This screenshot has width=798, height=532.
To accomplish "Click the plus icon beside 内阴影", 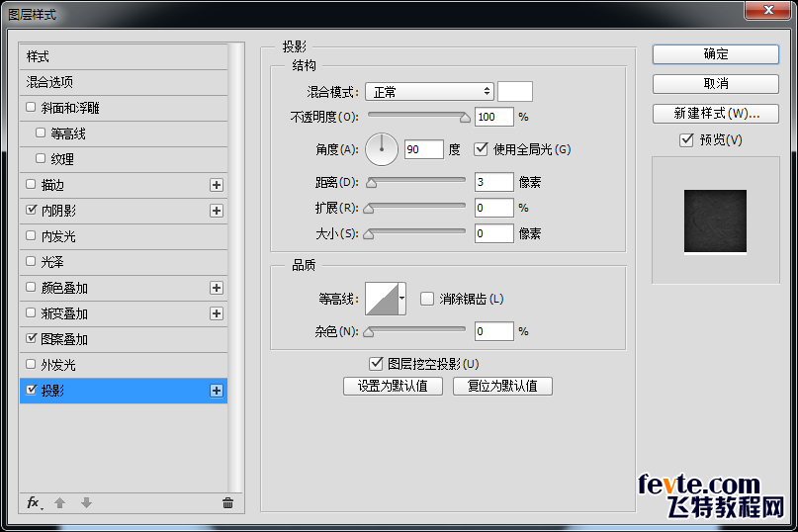I will (x=217, y=211).
